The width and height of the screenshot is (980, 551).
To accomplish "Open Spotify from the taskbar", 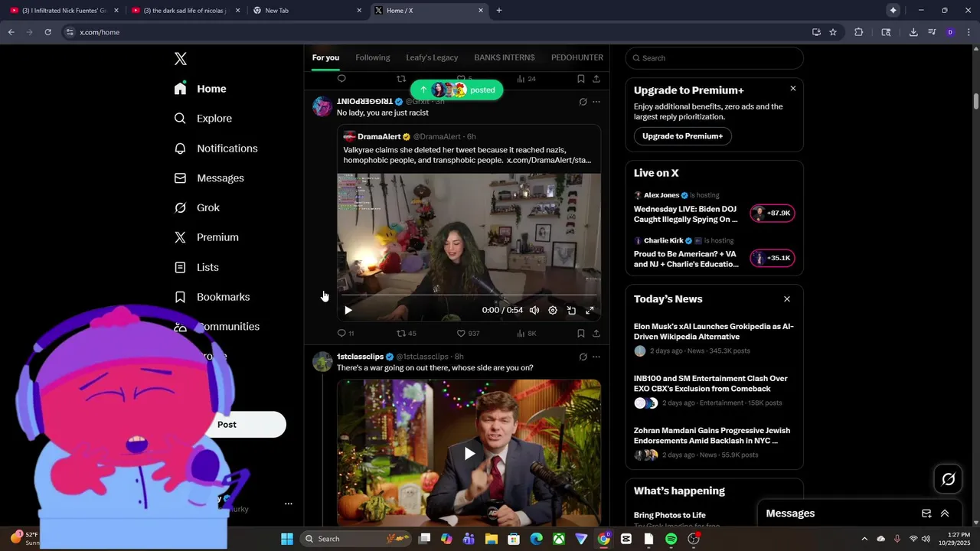I will pos(671,539).
